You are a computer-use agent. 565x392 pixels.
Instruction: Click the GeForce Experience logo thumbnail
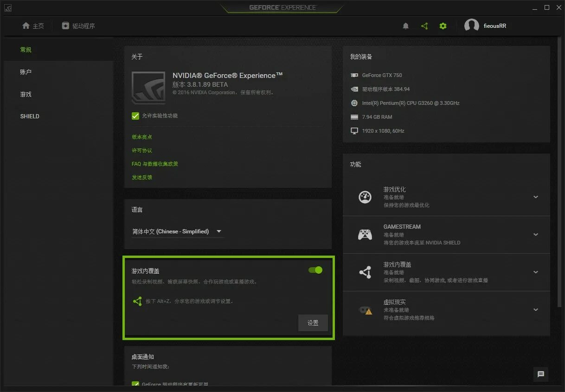(148, 88)
